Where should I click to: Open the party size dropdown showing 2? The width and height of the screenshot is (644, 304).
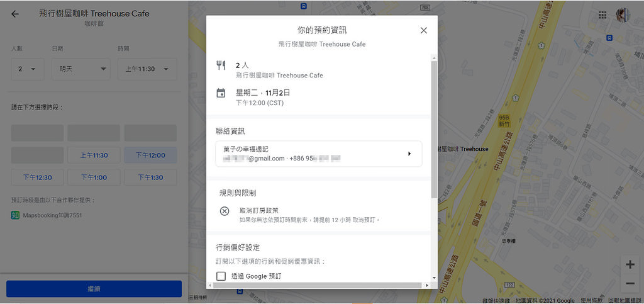click(x=28, y=69)
